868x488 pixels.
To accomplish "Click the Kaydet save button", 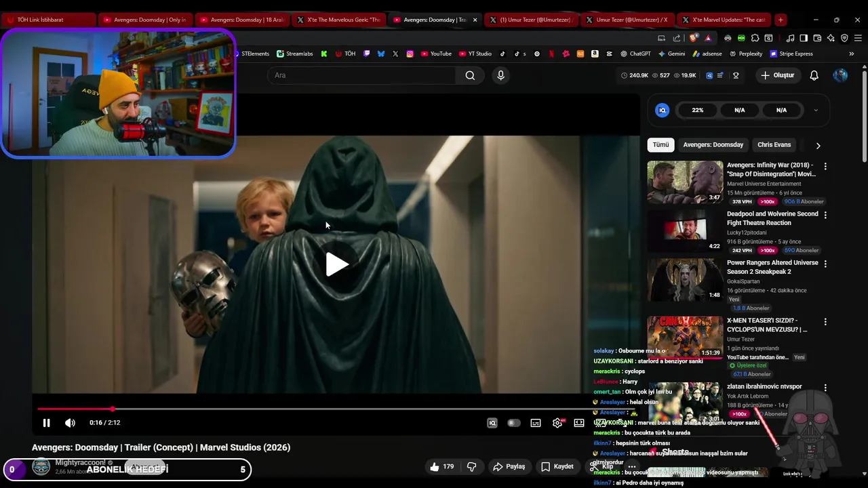I will [x=557, y=466].
